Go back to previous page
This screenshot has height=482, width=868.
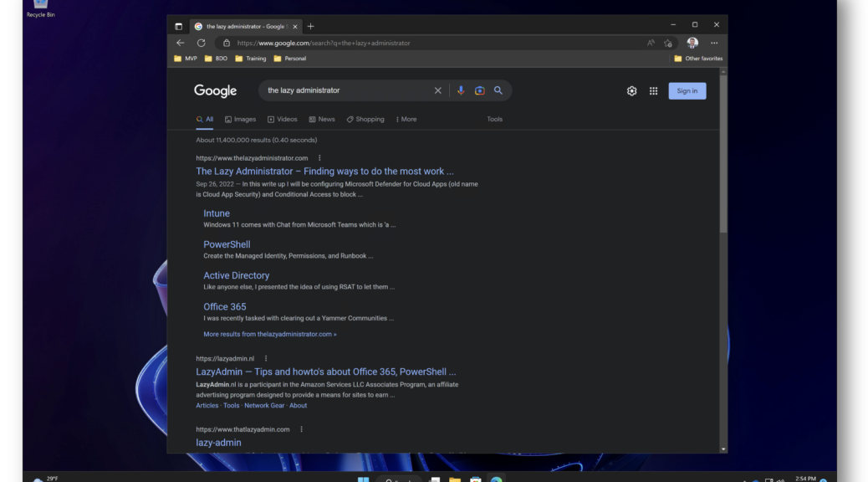pos(181,43)
